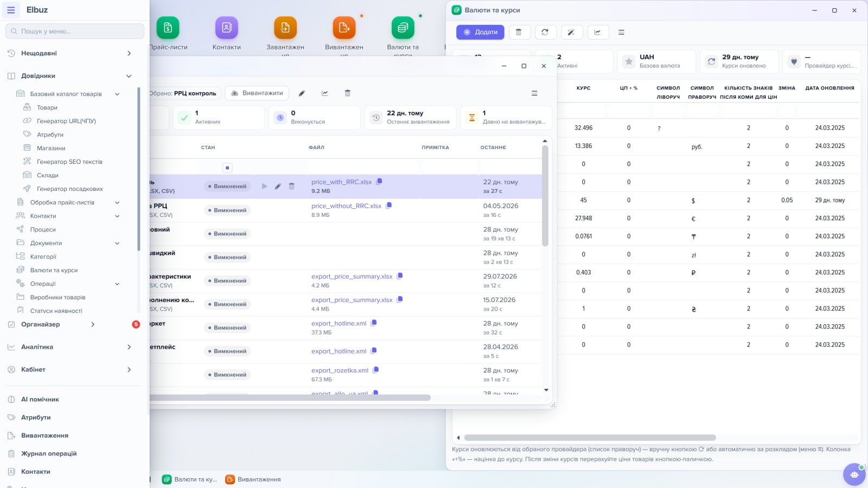This screenshot has width=868, height=488.
Task: Open the three-line menu in the Валюти та курси toolbar
Action: tap(622, 32)
